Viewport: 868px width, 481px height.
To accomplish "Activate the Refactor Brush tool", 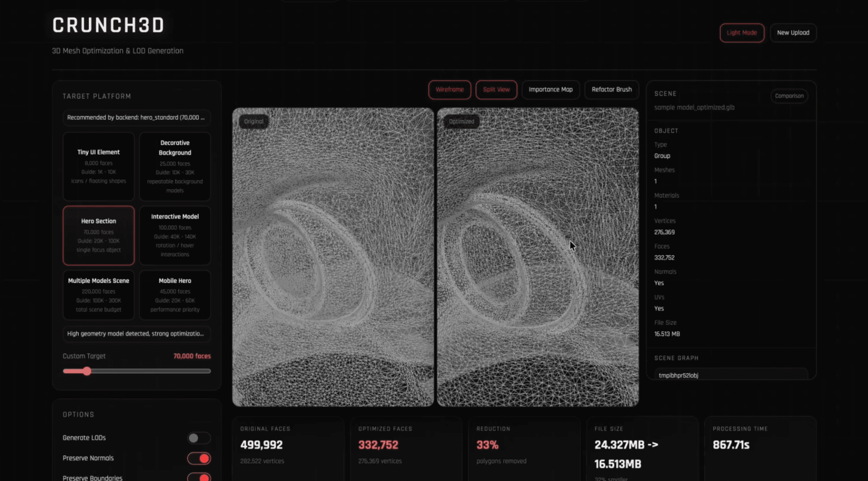I will click(612, 90).
